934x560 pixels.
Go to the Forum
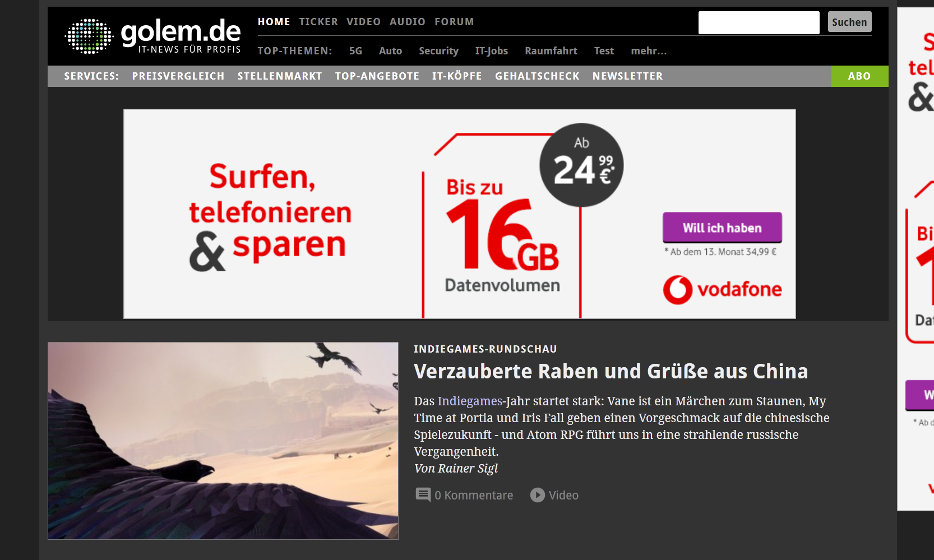coord(454,22)
